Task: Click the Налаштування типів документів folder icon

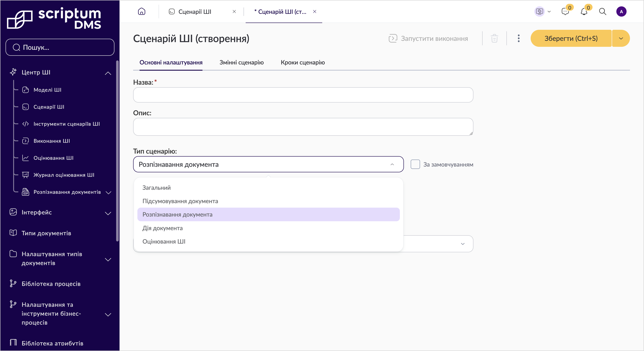Action: [x=13, y=254]
